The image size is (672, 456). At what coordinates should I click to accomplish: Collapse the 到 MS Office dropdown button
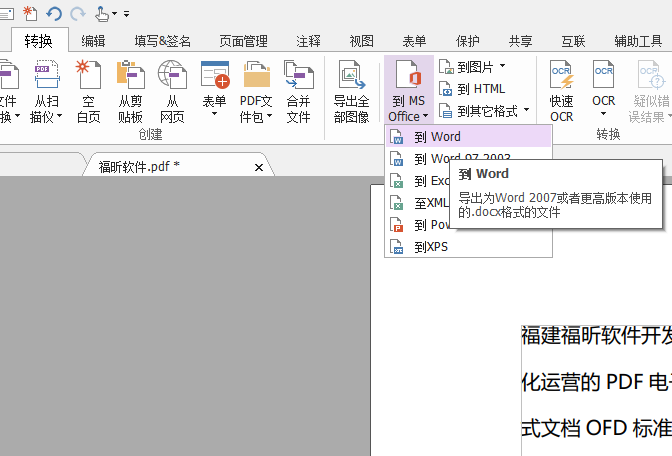tap(408, 90)
